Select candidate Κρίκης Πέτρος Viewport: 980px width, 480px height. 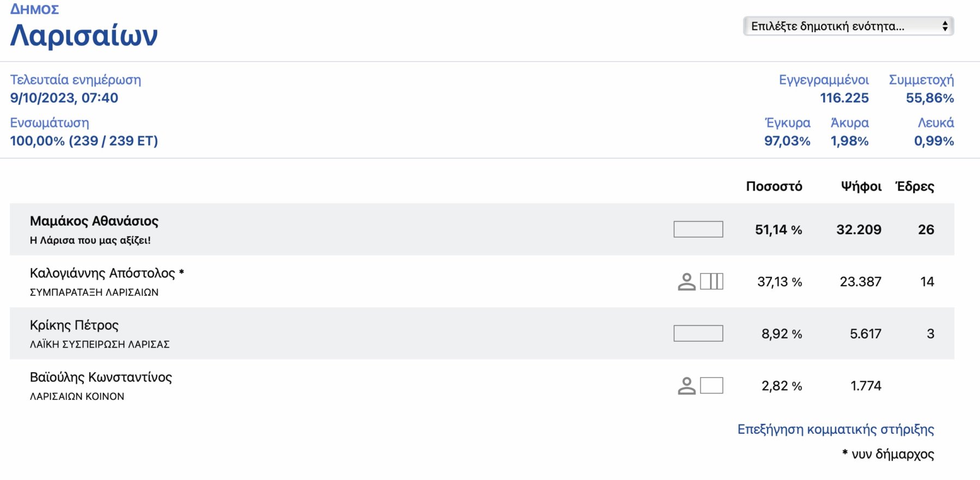[74, 325]
